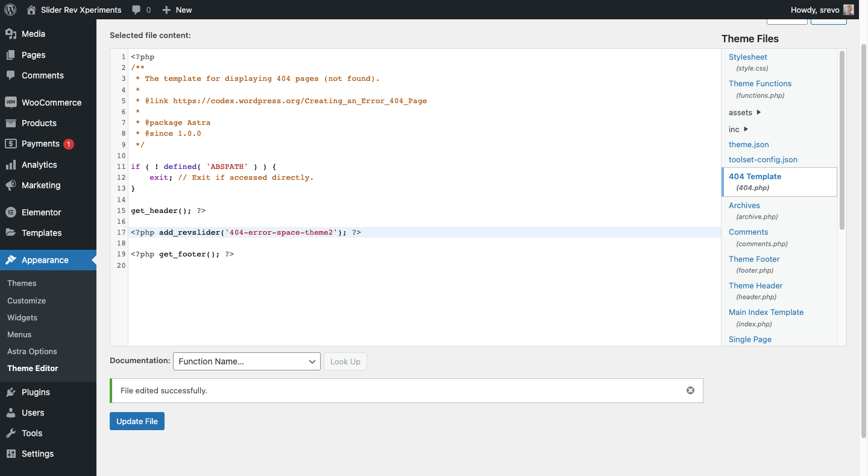
Task: Select the Theme Editor submenu item
Action: [x=33, y=368]
